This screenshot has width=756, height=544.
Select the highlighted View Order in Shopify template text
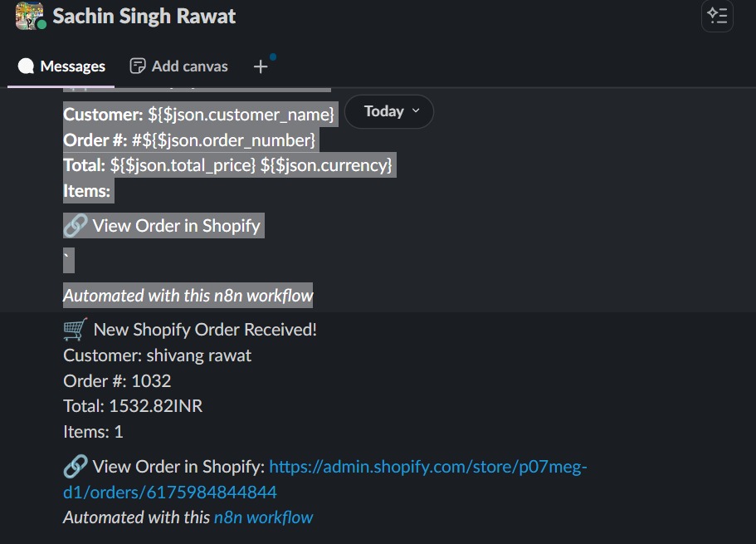point(177,224)
